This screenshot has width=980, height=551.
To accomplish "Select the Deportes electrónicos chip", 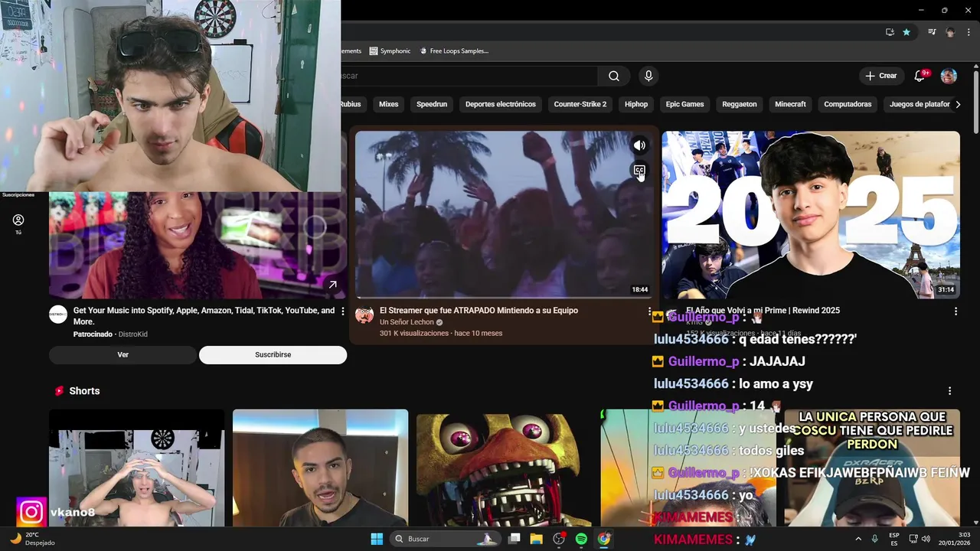I will point(501,104).
